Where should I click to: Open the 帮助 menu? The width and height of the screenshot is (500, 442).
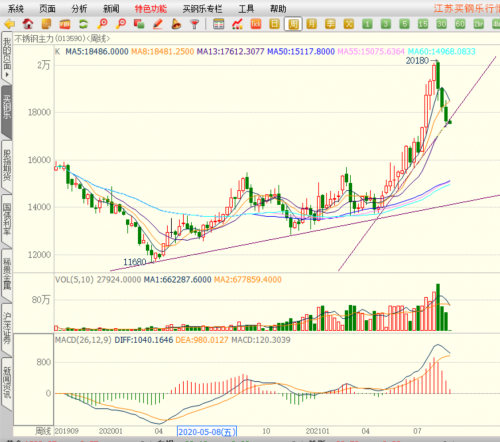click(x=278, y=9)
